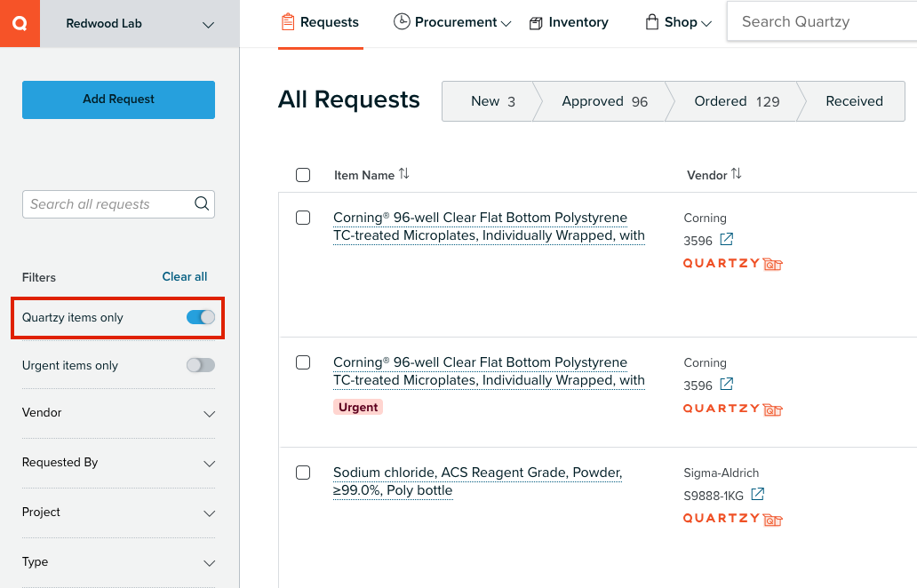Check the Urgent Corning microplates row checkbox
Image resolution: width=917 pixels, height=588 pixels.
(x=303, y=362)
